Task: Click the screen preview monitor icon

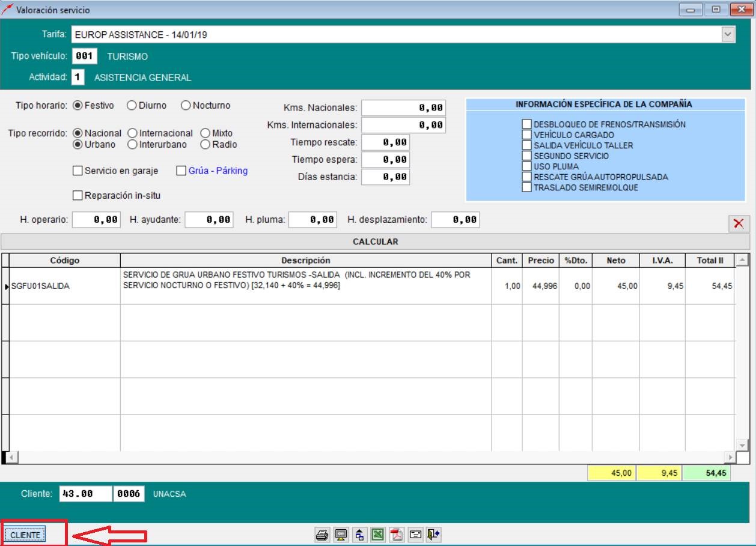Action: point(341,535)
